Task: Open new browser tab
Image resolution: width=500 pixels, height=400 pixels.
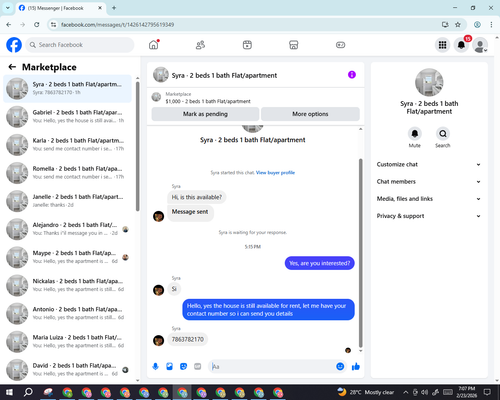Action: click(x=114, y=8)
